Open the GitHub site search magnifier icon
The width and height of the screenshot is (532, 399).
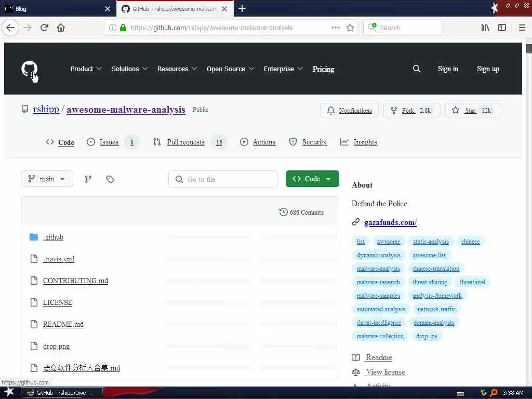coord(417,69)
